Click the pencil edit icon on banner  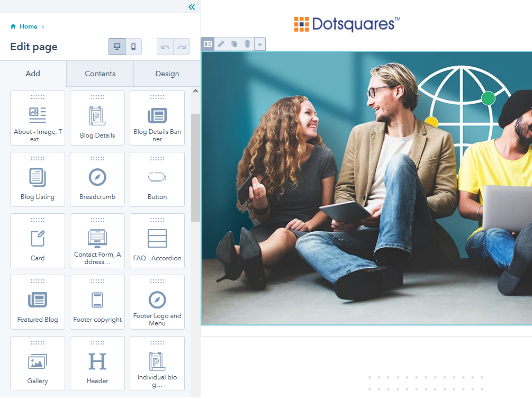pos(221,44)
